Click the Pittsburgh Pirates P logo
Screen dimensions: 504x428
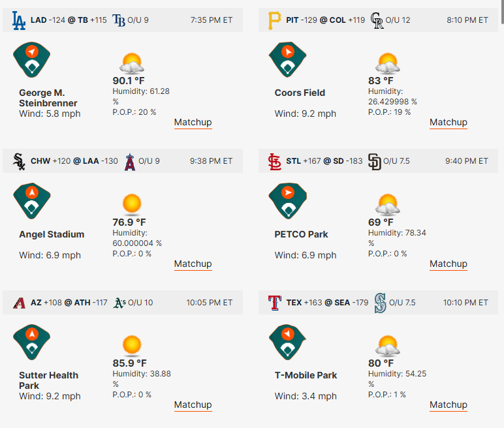click(x=274, y=21)
